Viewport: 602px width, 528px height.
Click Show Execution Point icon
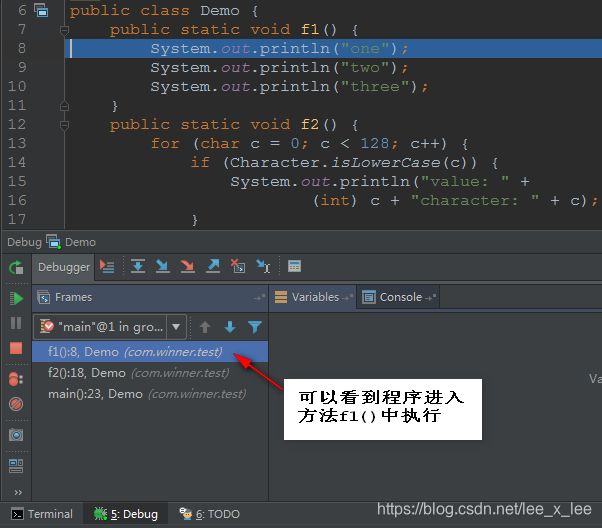tap(107, 266)
